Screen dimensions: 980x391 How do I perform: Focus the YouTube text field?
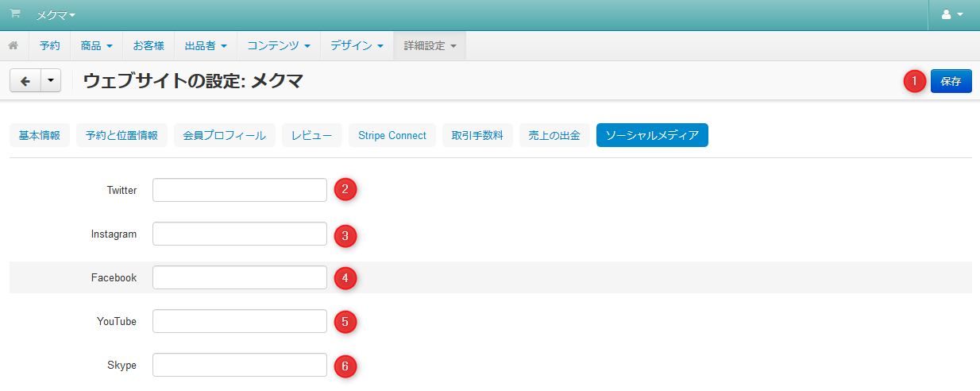click(x=240, y=321)
